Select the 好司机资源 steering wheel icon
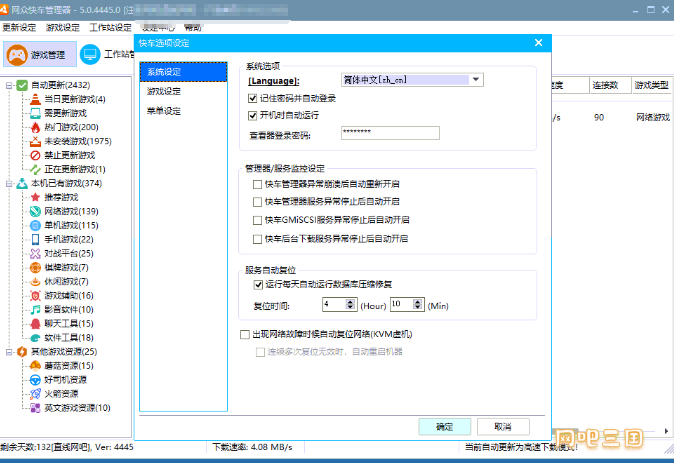Viewport: 674px width, 463px height. 35,380
